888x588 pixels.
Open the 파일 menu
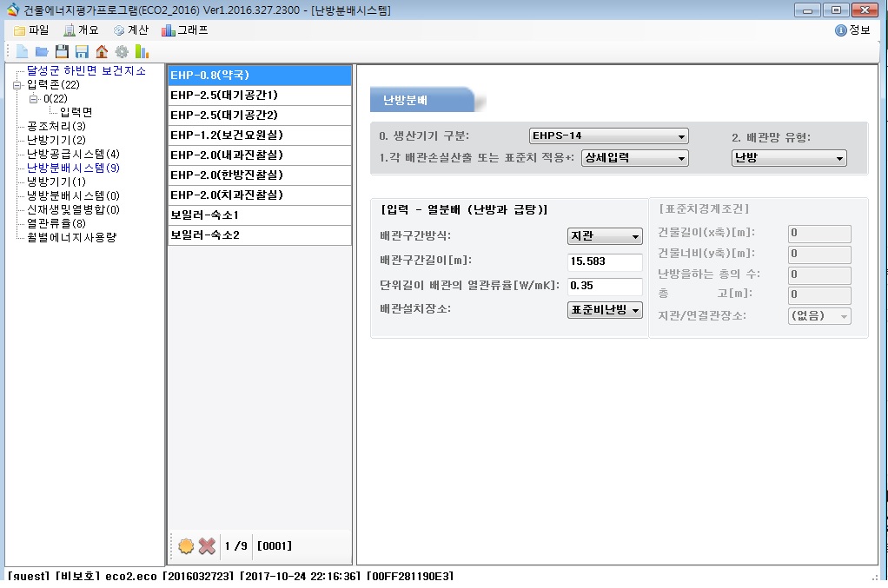point(31,30)
